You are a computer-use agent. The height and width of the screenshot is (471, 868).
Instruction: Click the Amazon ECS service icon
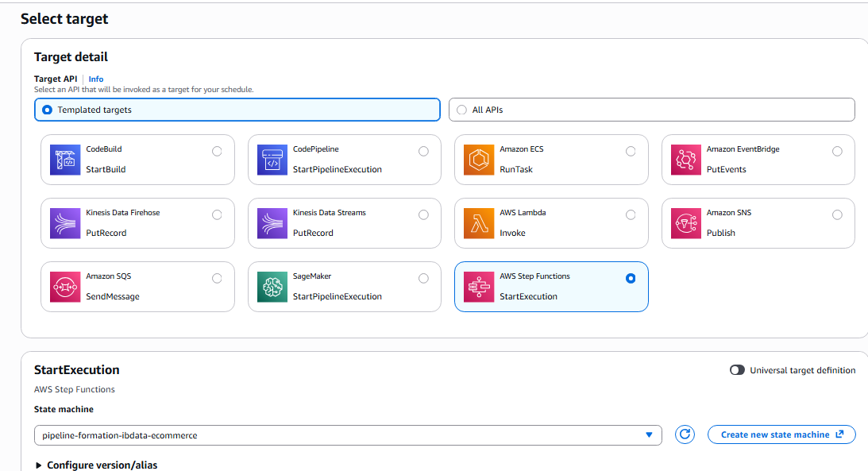pos(479,160)
